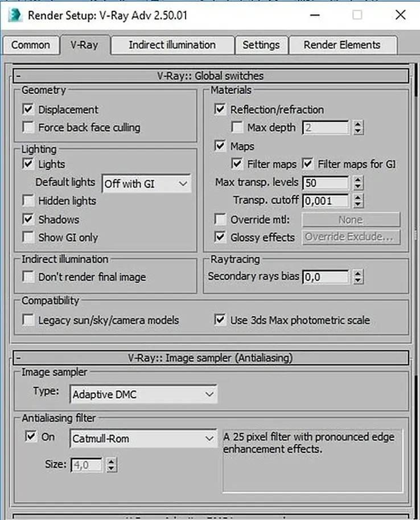
Task: Click the Secondary rays bias spinner
Action: coord(357,277)
